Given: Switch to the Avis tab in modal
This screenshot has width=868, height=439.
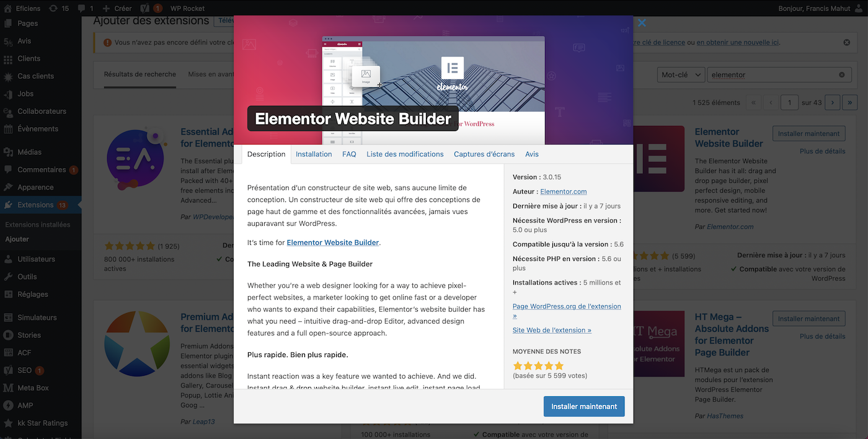Looking at the screenshot, I should point(532,154).
